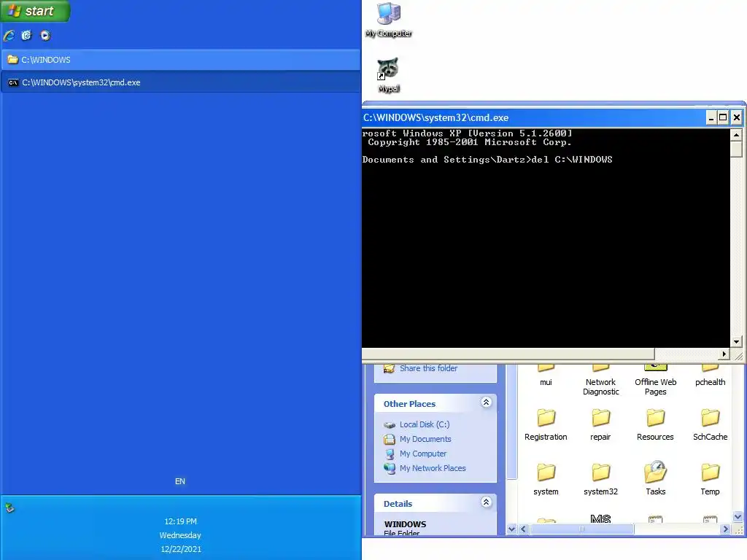This screenshot has height=560, width=747.
Task: Click Explorer horizontal scrollbar left arrow
Action: pyautogui.click(x=524, y=529)
